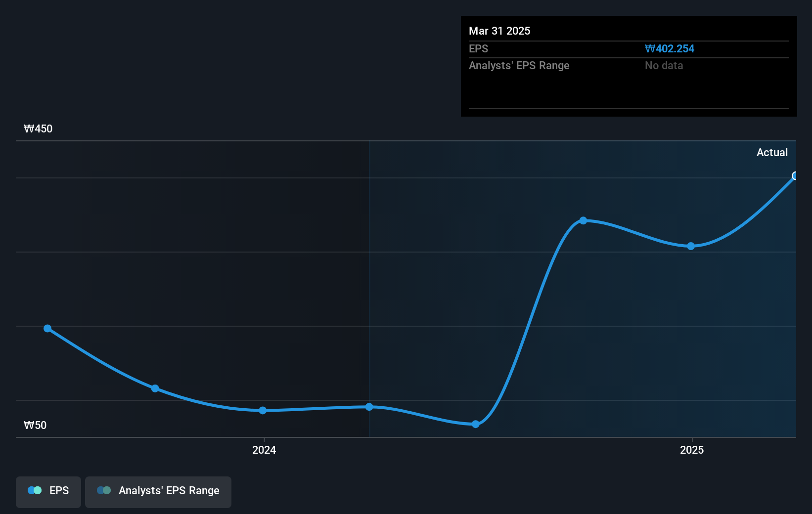Screen dimensions: 812x514
Task: Click the ₩450 y-axis label
Action: click(38, 128)
